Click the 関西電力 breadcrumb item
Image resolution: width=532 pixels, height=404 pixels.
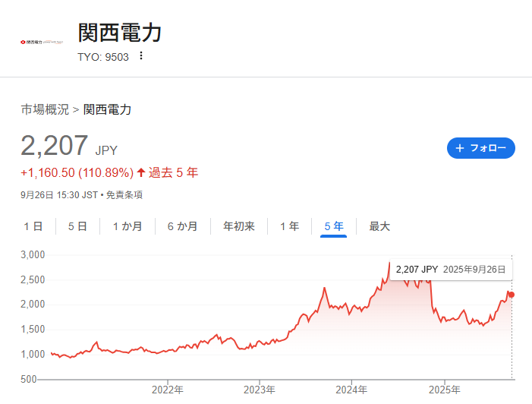pos(107,109)
